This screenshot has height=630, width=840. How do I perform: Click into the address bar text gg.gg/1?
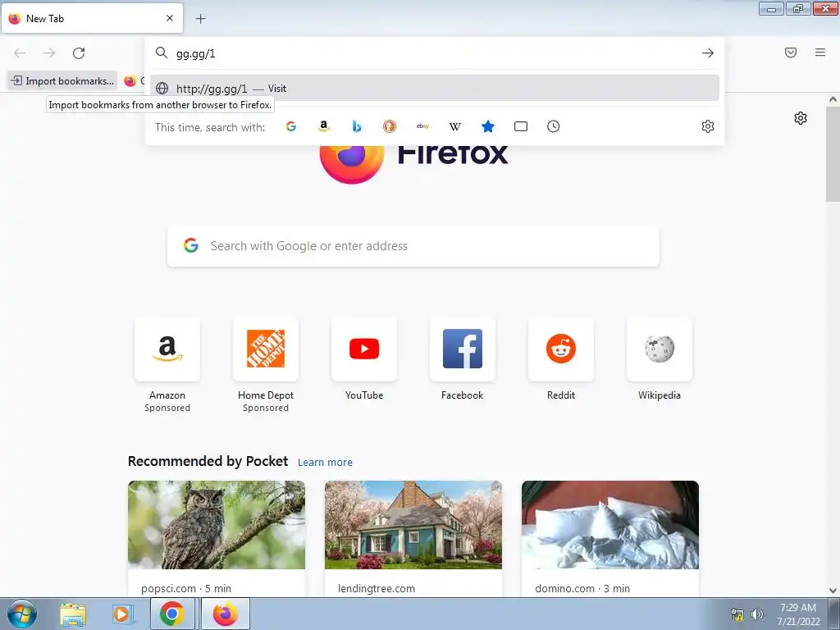point(195,53)
